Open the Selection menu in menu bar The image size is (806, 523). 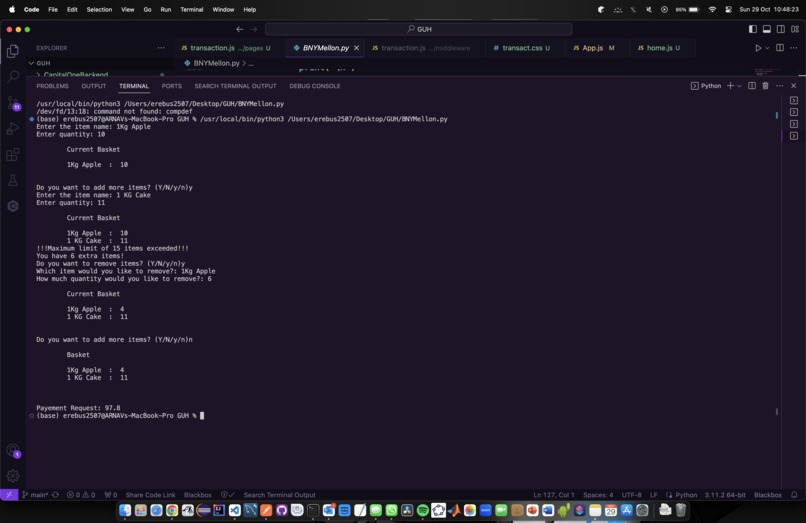coord(99,9)
